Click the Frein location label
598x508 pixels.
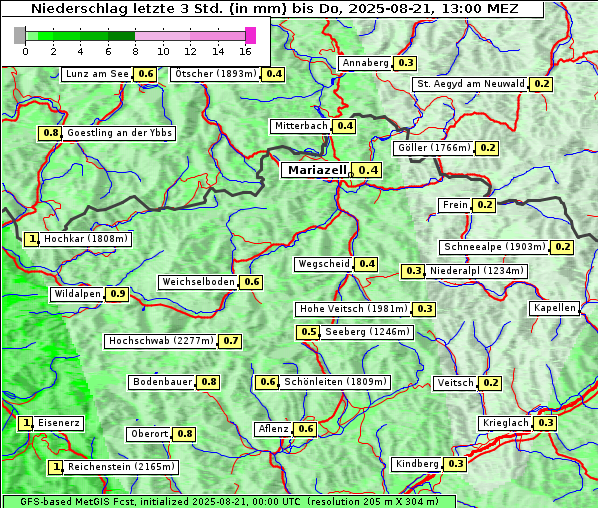click(x=455, y=205)
